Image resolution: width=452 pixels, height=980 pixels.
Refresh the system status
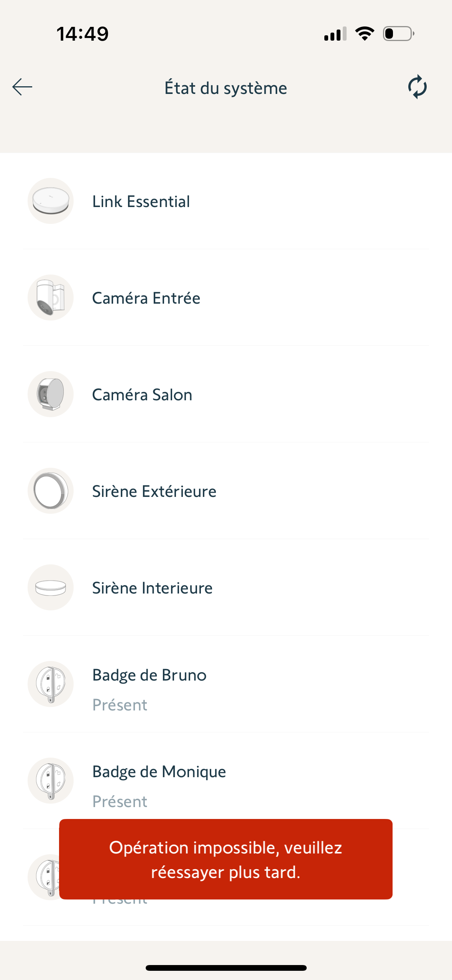pos(417,87)
